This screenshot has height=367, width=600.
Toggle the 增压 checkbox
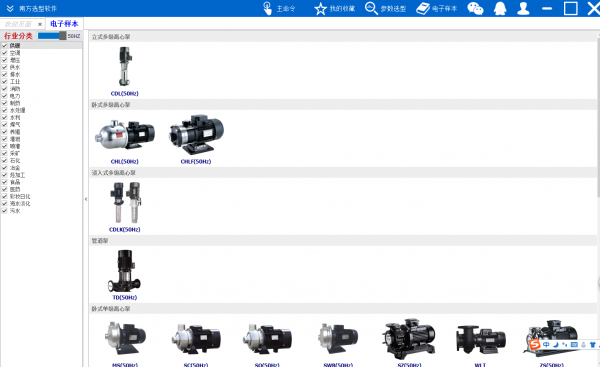point(5,60)
